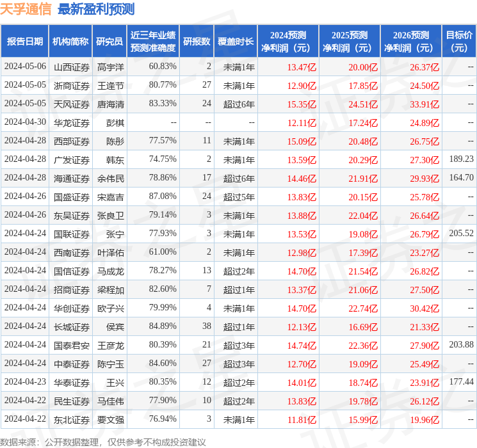
Task: Click analyst name 彭棋
Action: coord(115,123)
